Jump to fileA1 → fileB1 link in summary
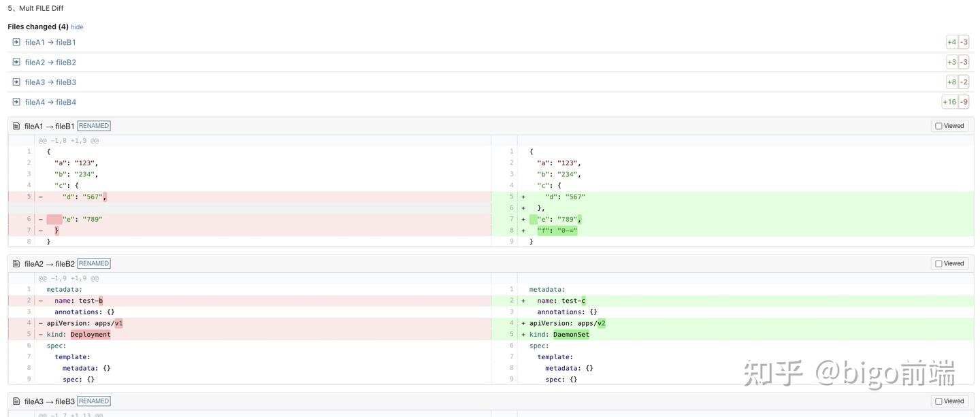980x417 pixels. 50,42
